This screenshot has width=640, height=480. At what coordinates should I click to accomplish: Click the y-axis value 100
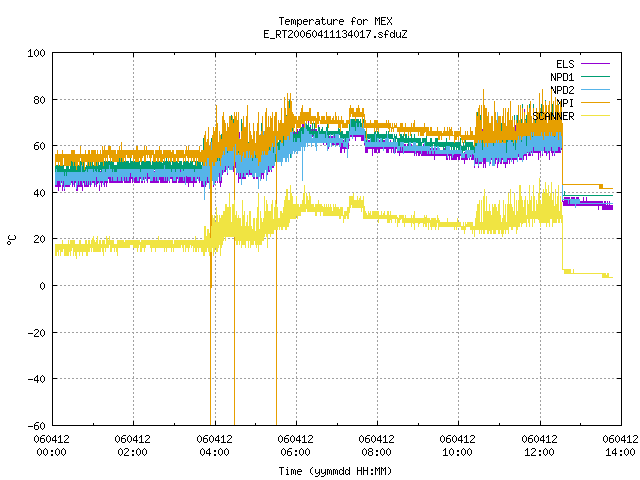click(x=36, y=53)
